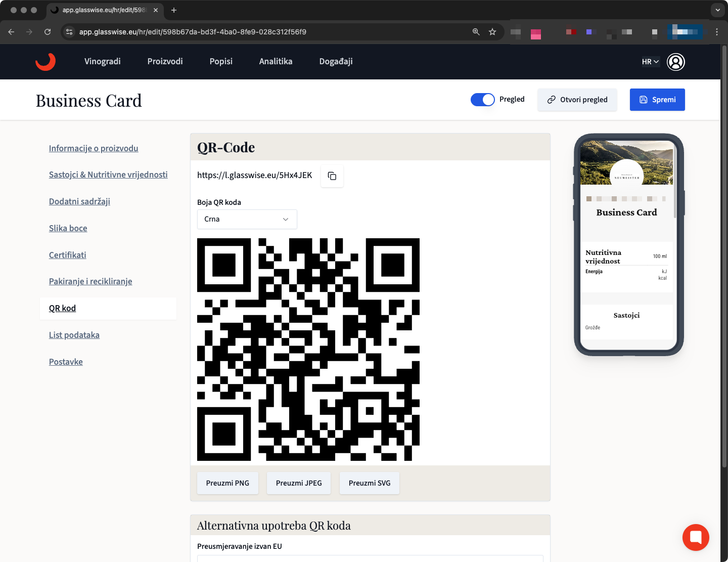This screenshot has width=728, height=562.
Task: Save with the Spremi button
Action: coord(657,100)
